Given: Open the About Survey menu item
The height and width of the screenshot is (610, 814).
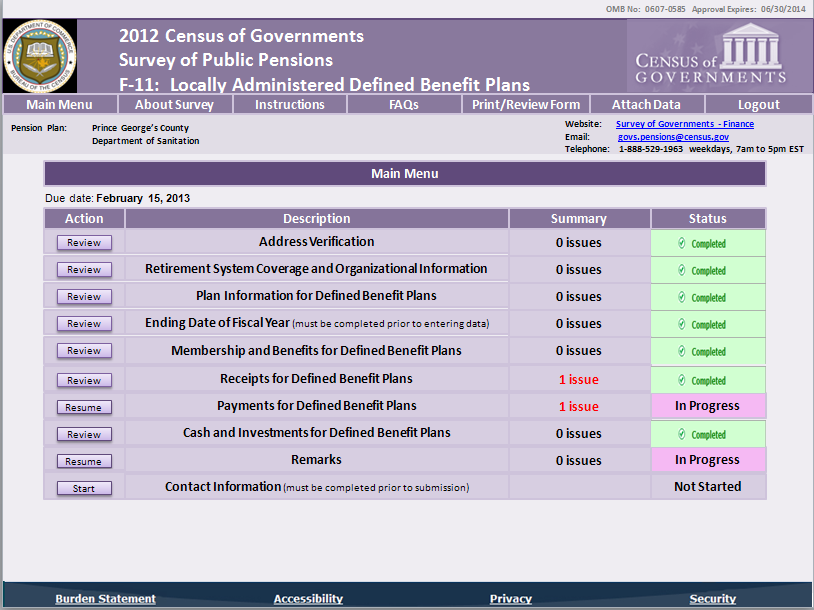Looking at the screenshot, I should (x=174, y=104).
